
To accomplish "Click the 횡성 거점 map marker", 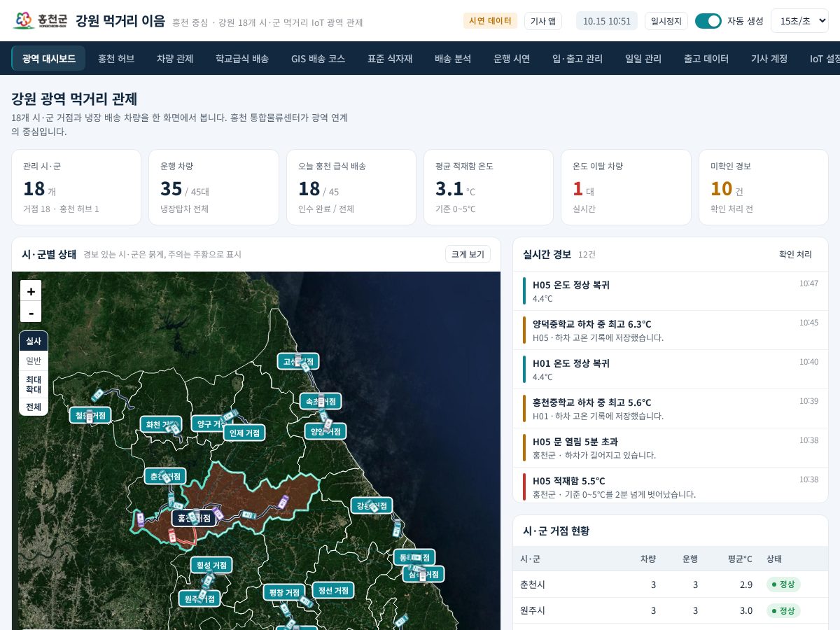I will [x=211, y=565].
